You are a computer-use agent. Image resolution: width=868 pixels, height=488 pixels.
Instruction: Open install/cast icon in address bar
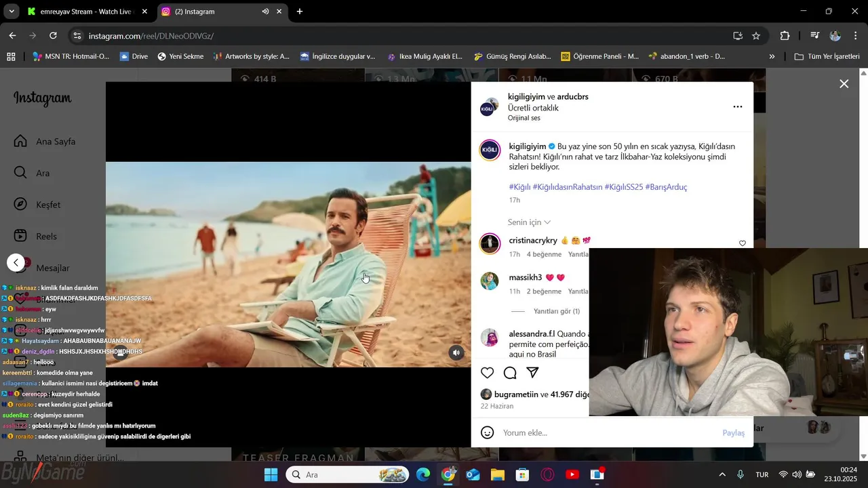(738, 36)
